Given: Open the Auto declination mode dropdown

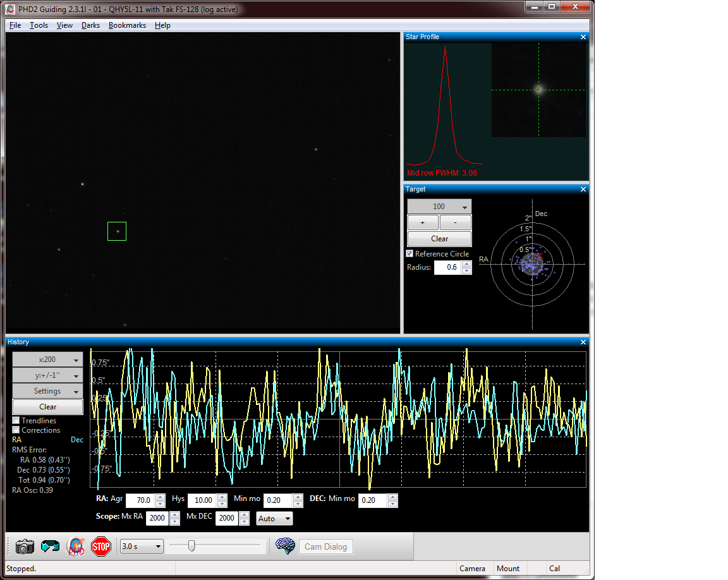Looking at the screenshot, I should tap(274, 519).
